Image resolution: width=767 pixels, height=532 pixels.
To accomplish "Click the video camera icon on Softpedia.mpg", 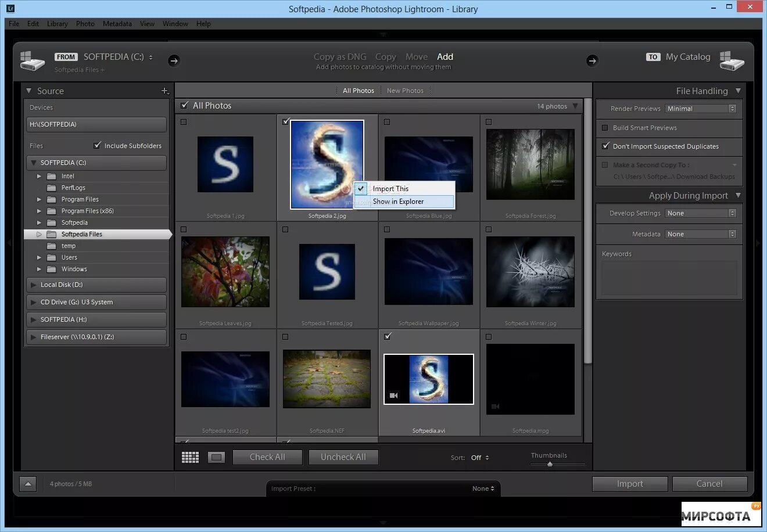I will 495,407.
